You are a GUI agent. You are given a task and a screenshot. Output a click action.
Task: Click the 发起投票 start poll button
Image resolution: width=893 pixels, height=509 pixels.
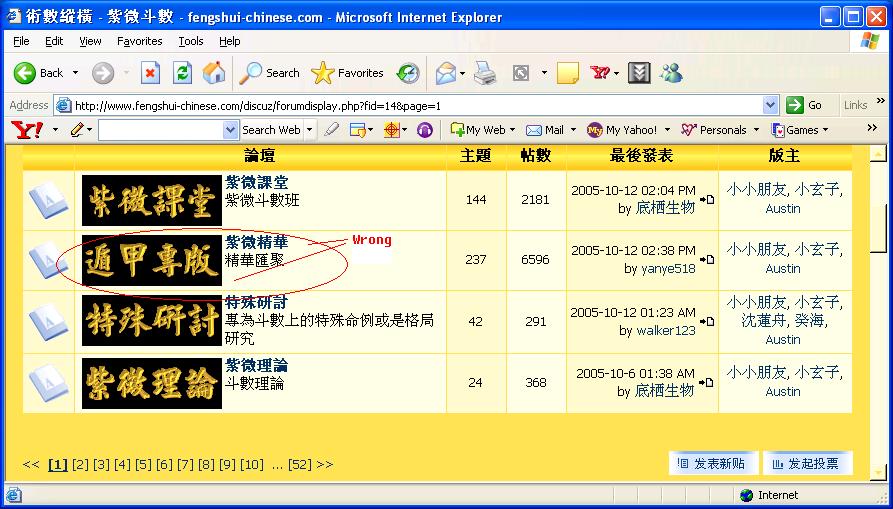click(806, 463)
